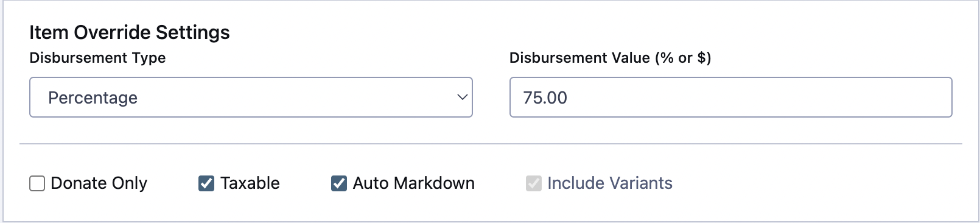
Task: Click the empty box icon beside Donate Only
Action: pyautogui.click(x=37, y=183)
